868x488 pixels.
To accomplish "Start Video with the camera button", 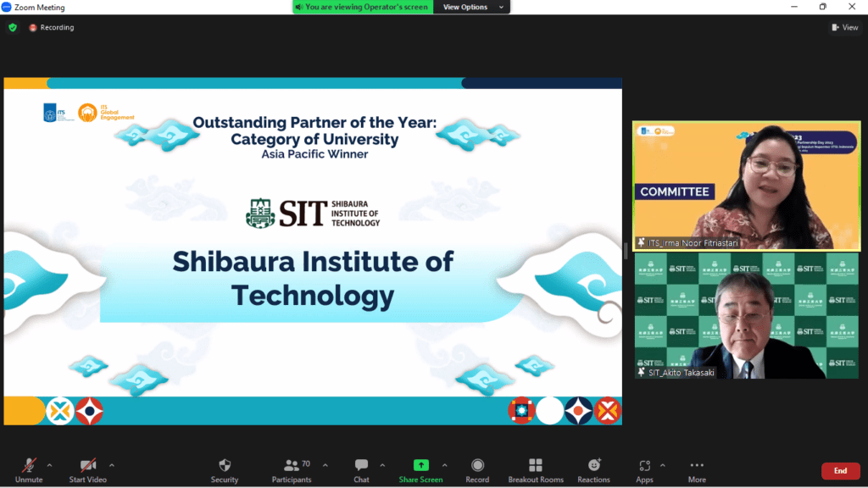I will pyautogui.click(x=88, y=465).
